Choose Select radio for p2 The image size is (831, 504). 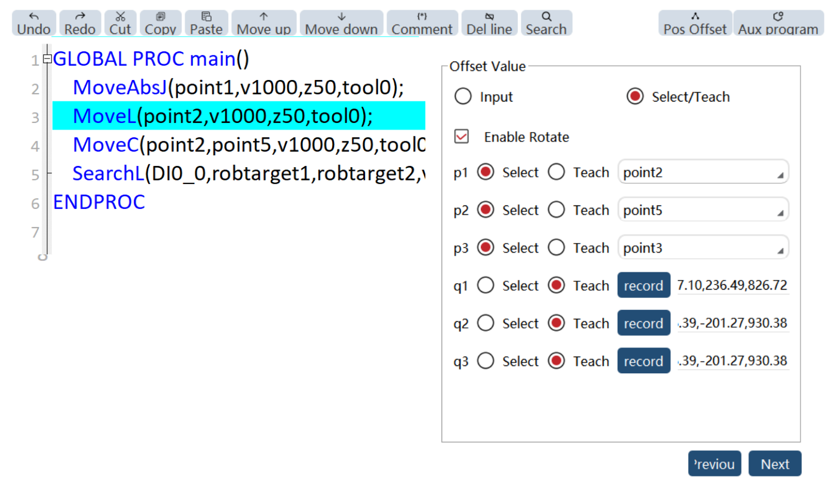coord(486,210)
